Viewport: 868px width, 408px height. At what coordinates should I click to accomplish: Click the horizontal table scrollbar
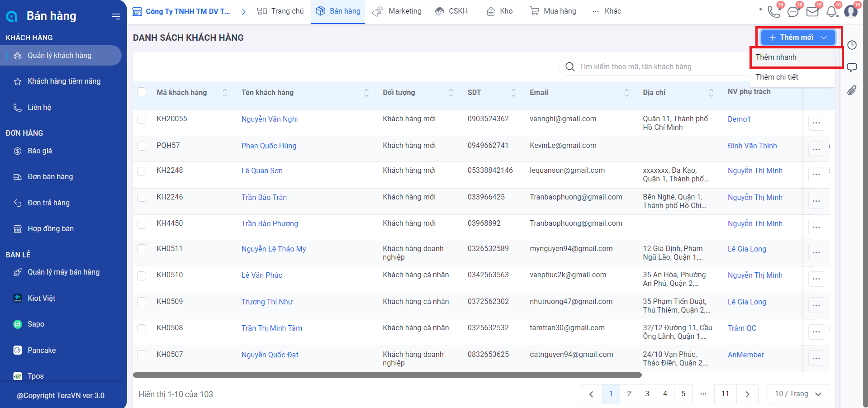(x=387, y=375)
